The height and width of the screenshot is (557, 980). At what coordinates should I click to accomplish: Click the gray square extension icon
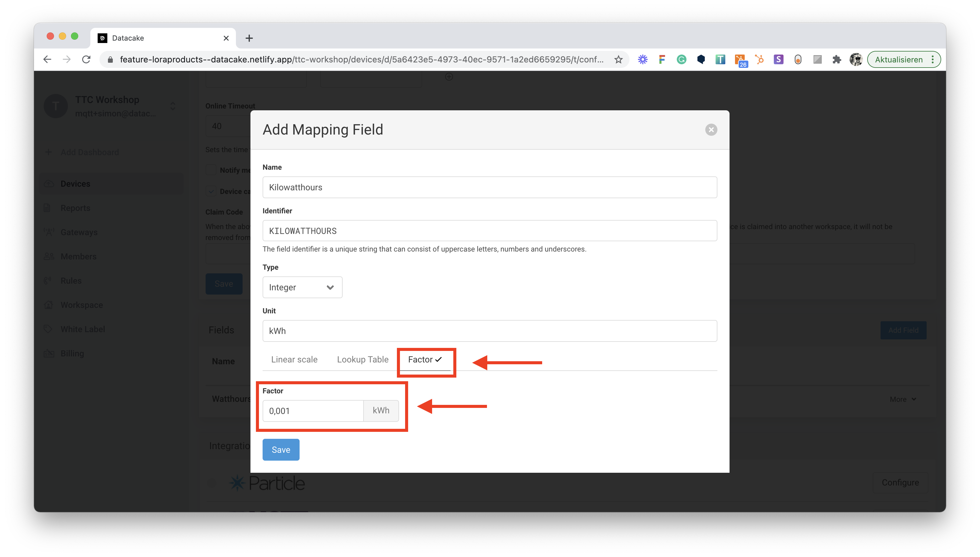817,60
